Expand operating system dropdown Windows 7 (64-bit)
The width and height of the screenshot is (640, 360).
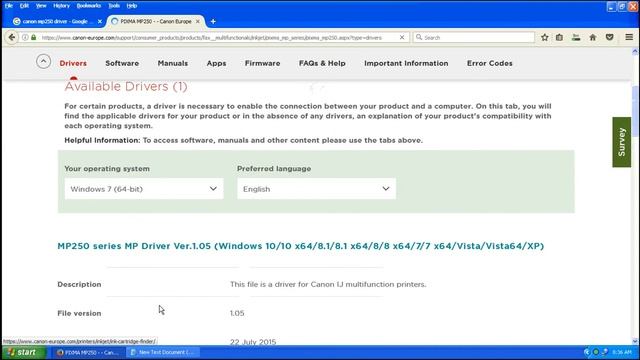click(144, 189)
